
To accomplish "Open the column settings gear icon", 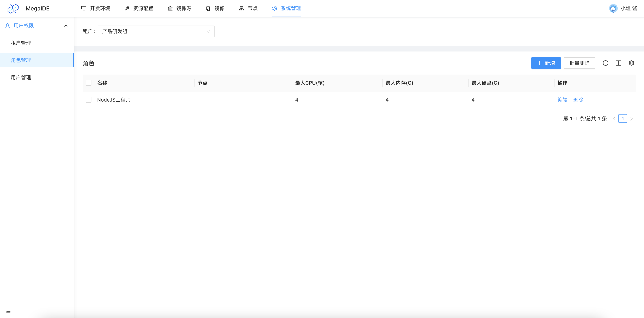I will click(x=631, y=63).
